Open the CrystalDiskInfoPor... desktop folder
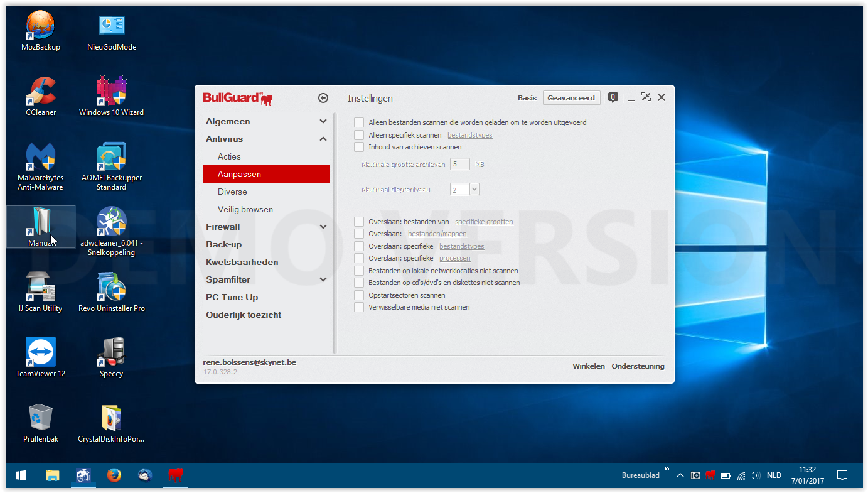The image size is (868, 493). (112, 423)
